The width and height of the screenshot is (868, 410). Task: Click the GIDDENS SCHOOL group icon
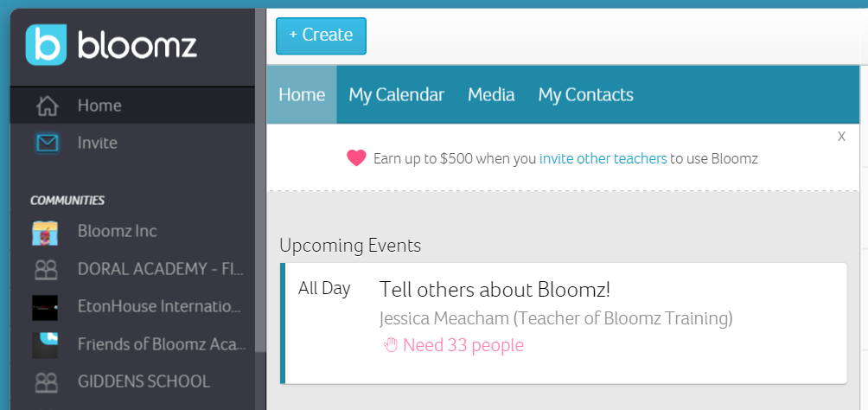click(x=45, y=381)
